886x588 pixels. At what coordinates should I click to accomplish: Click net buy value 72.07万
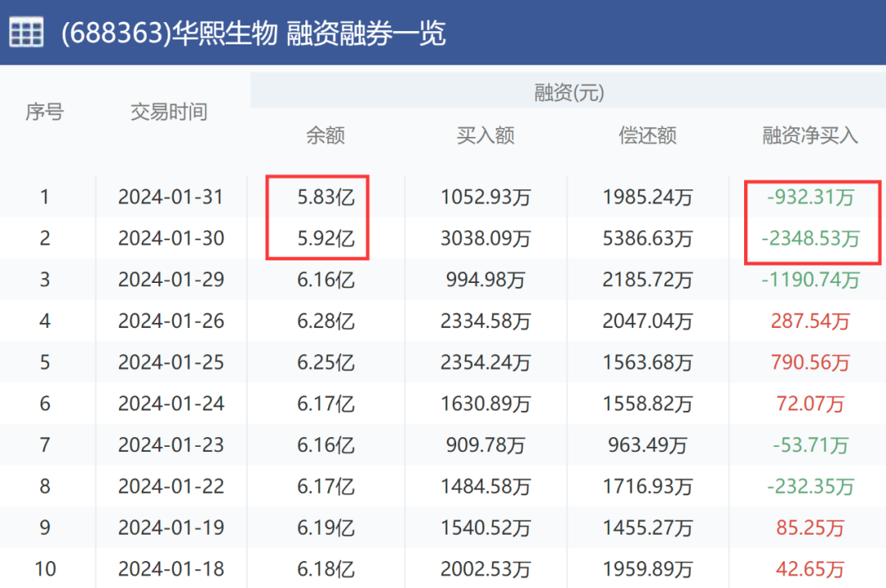[x=811, y=403]
